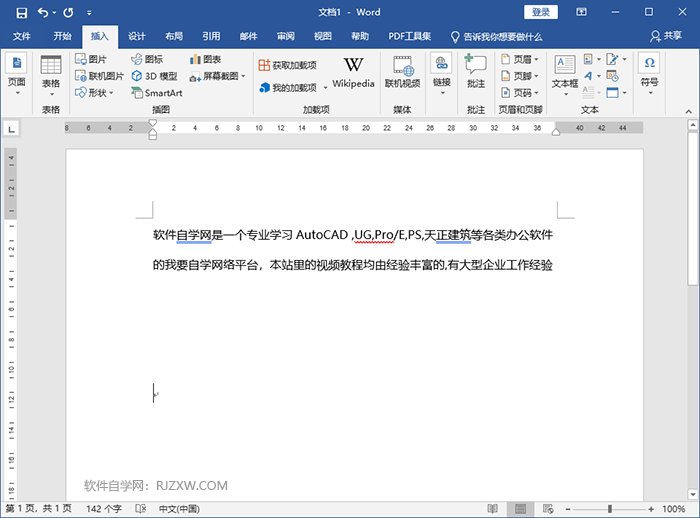The height and width of the screenshot is (518, 700).
Task: Click the 第 1 页, 共 1 页 indicator
Action: [38, 509]
